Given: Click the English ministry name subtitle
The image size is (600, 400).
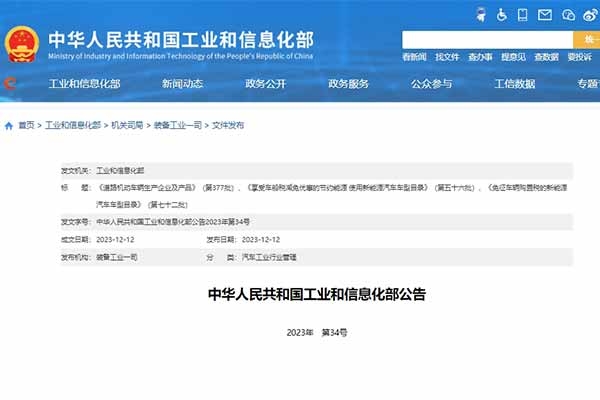Looking at the screenshot, I should (181, 56).
